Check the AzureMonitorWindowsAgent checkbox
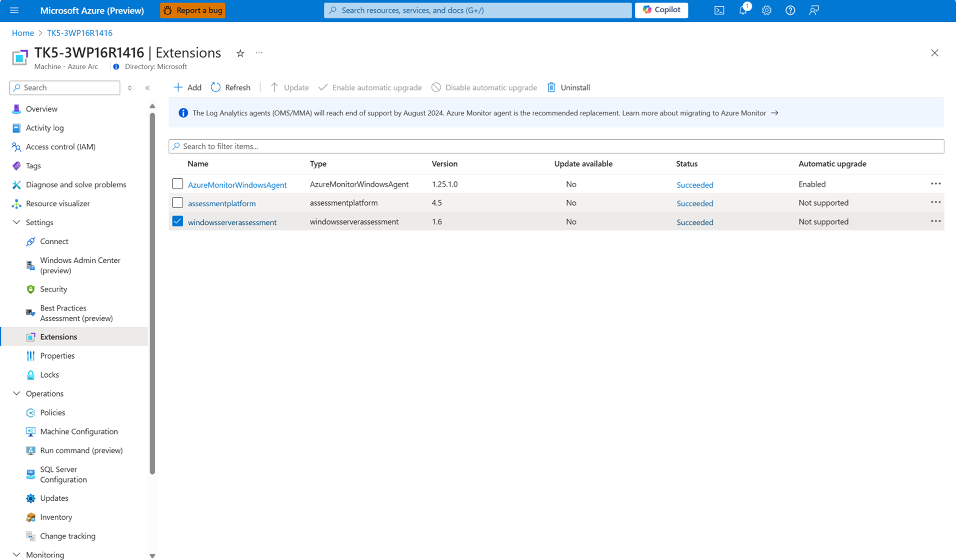This screenshot has width=956, height=560. pyautogui.click(x=177, y=184)
